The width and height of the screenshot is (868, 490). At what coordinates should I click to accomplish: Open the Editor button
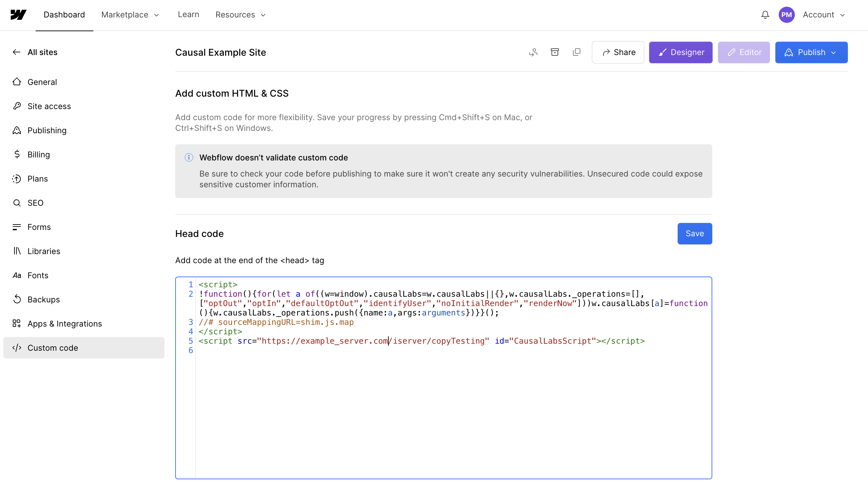(x=744, y=53)
